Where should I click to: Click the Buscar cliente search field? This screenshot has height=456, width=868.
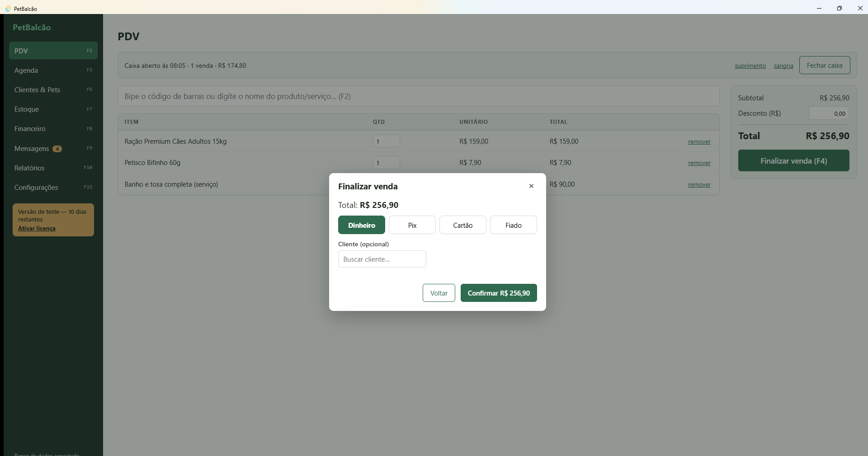pyautogui.click(x=382, y=259)
